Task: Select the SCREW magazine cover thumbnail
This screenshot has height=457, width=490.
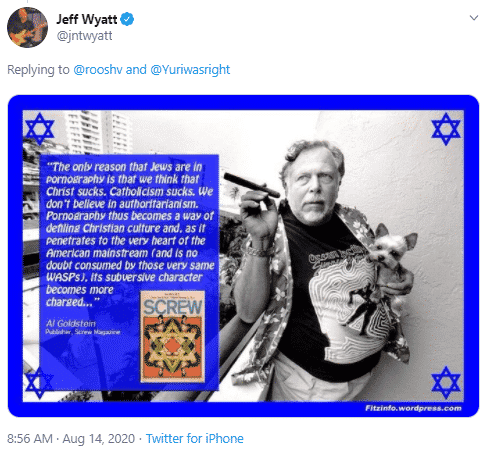Action: (172, 337)
